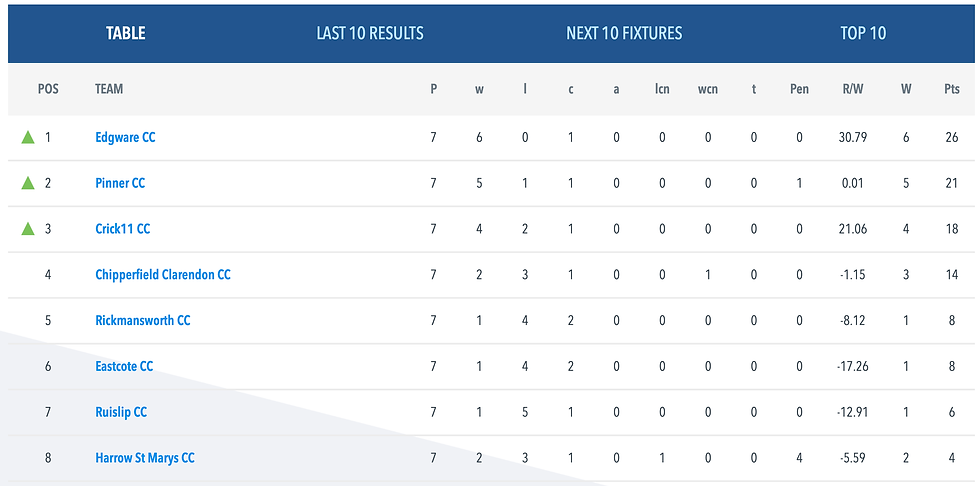This screenshot has height=486, width=980.
Task: Open the Pinner CC team link
Action: click(120, 183)
